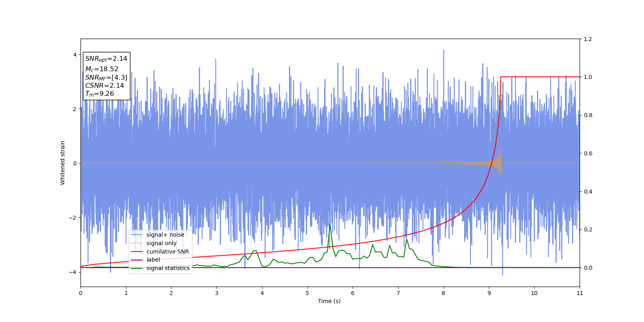Image resolution: width=644 pixels, height=322 pixels.
Task: Click the SNRopt=2.14 annotation text
Action: point(106,59)
